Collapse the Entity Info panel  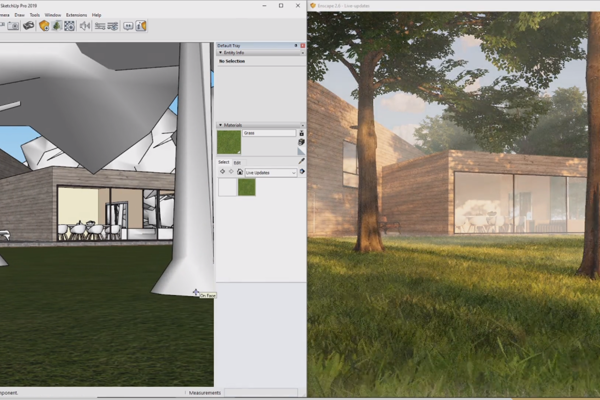tap(220, 52)
